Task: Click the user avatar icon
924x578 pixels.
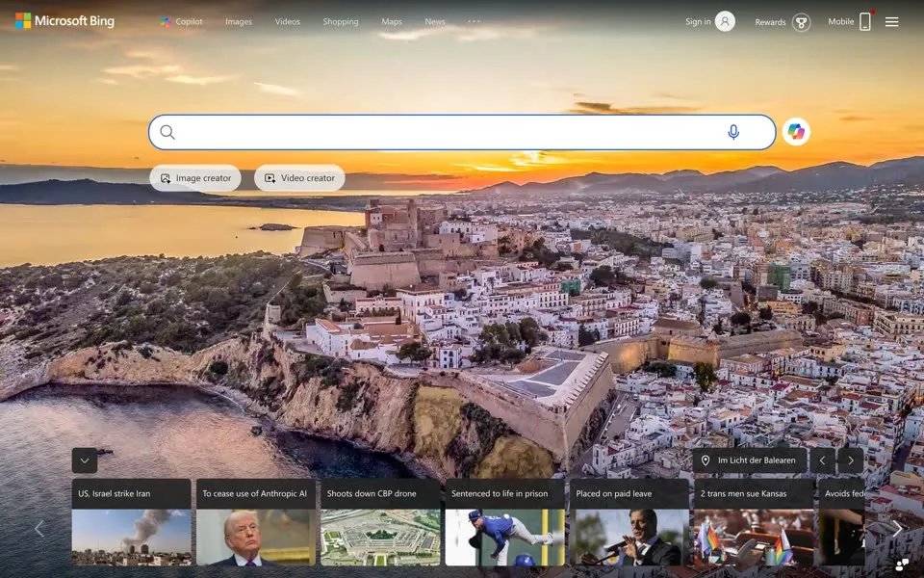Action: 725,22
